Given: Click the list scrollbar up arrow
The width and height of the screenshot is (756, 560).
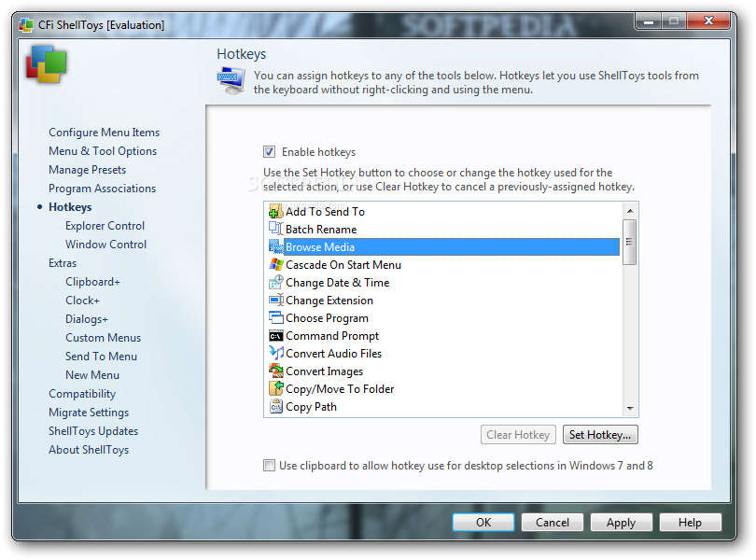Looking at the screenshot, I should (630, 211).
